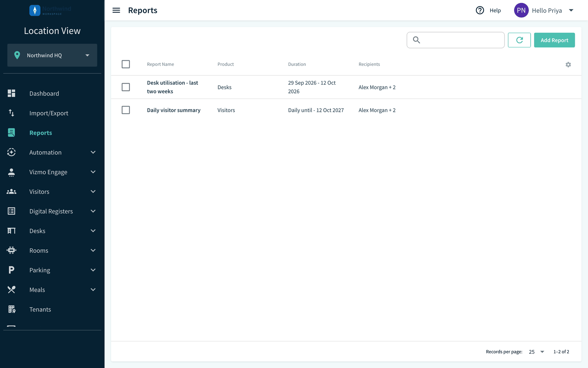Click the Dashboard grid icon
The width and height of the screenshot is (588, 368).
[x=11, y=93]
